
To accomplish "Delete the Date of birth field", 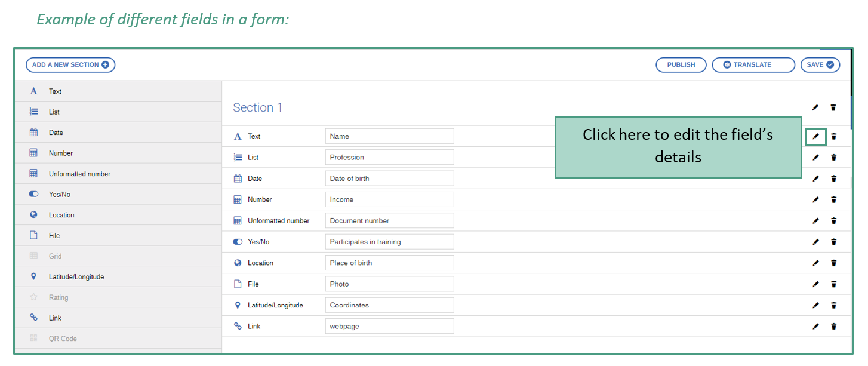I will [833, 179].
